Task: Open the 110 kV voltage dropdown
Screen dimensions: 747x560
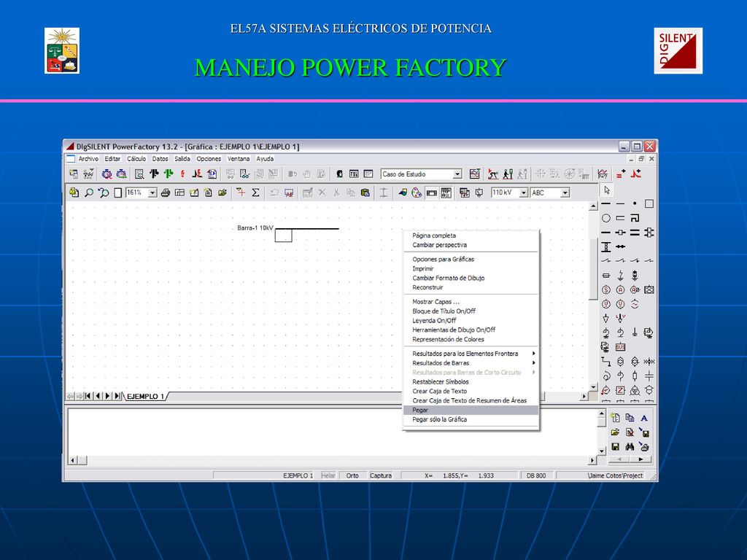Action: tap(524, 192)
